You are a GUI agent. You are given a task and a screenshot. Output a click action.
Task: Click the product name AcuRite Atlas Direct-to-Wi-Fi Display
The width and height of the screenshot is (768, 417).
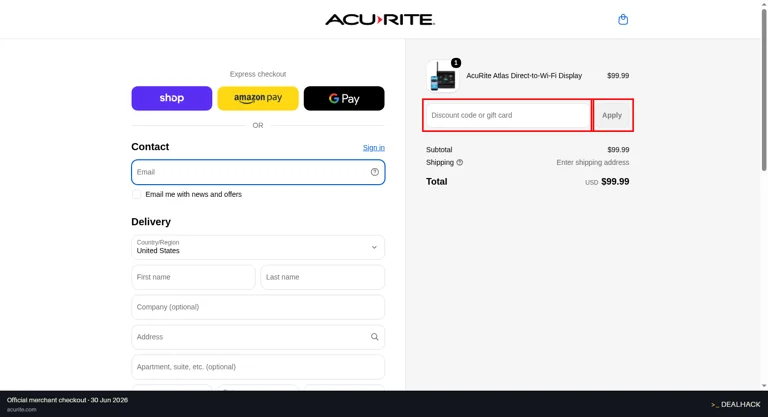(524, 75)
